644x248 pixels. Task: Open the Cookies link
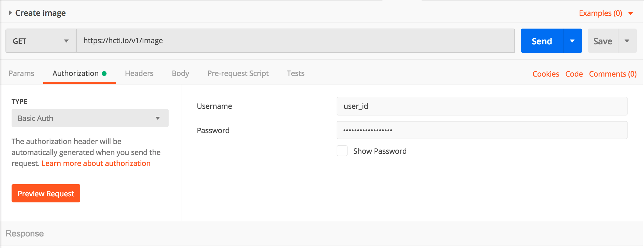click(x=546, y=74)
